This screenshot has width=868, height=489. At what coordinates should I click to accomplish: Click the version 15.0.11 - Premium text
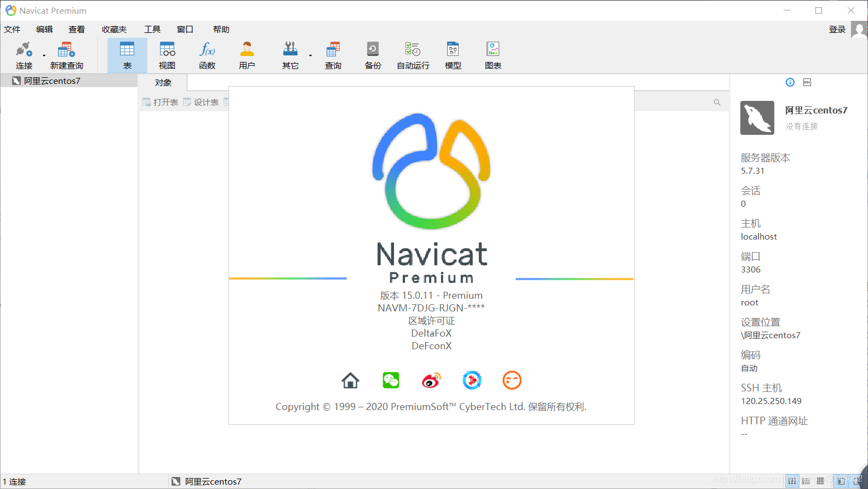tap(431, 295)
